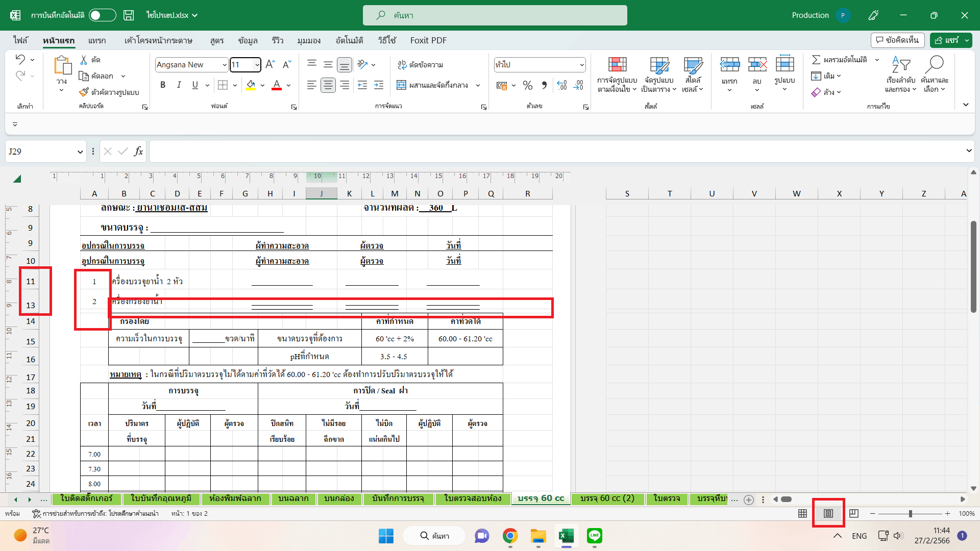Image resolution: width=980 pixels, height=551 pixels.
Task: Click the Merge and Center icon
Action: 402,85
